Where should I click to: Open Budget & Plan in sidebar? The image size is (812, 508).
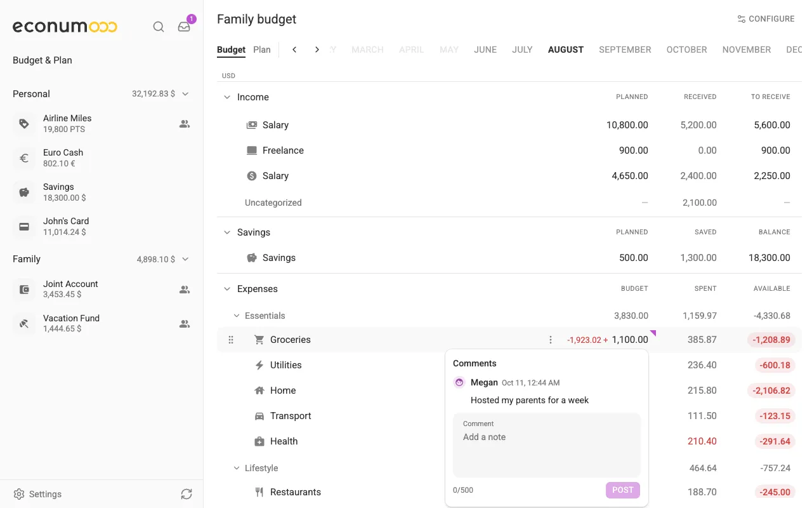(43, 60)
